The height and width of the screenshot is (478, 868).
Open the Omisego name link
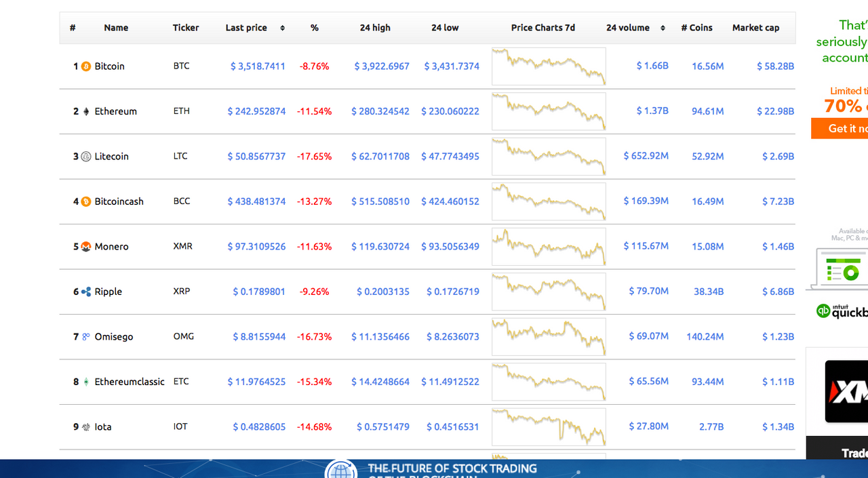tap(114, 337)
